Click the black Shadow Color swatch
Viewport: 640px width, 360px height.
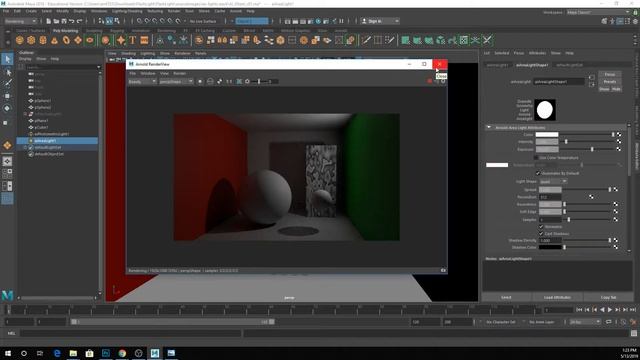coord(550,247)
